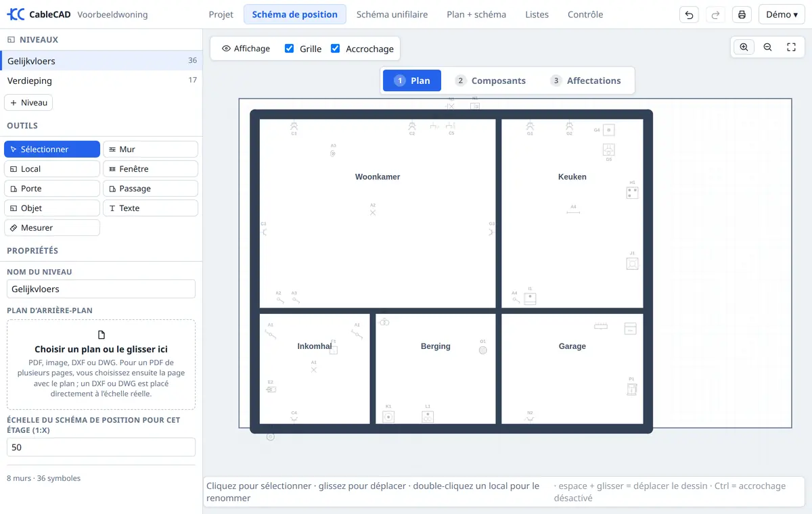
Task: Click the K1 symbol in Berging
Action: (x=388, y=417)
